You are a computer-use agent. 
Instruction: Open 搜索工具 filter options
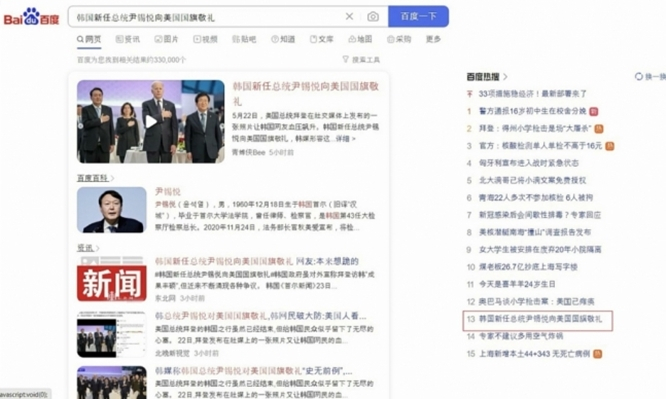tap(361, 59)
